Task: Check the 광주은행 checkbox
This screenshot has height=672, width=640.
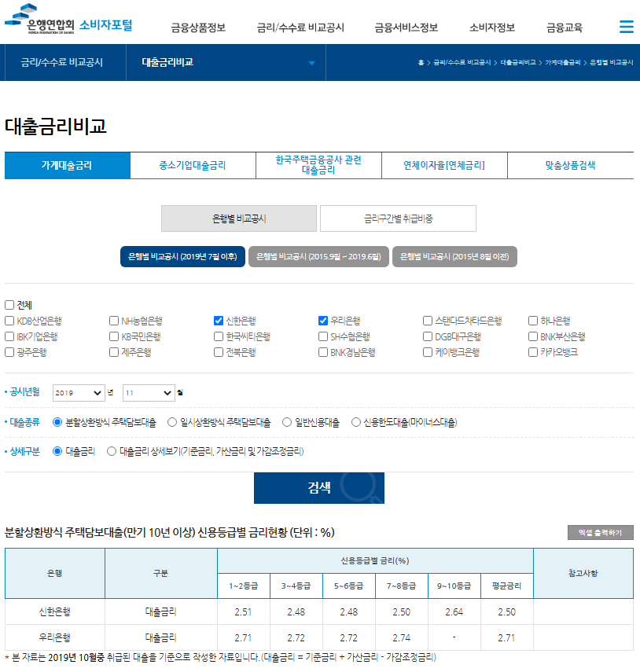Action: [x=9, y=352]
